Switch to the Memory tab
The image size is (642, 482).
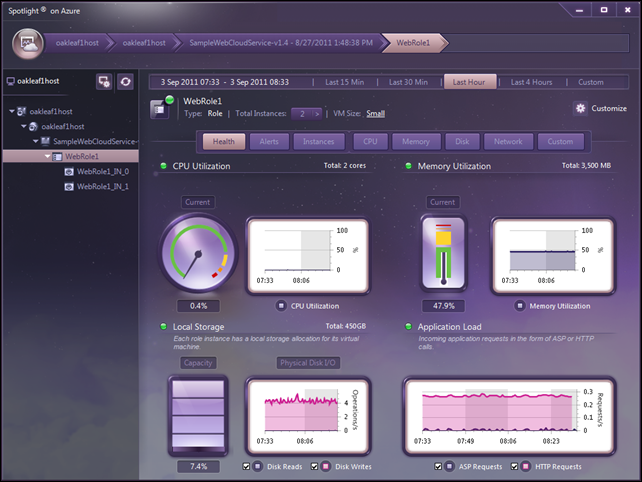pos(416,142)
